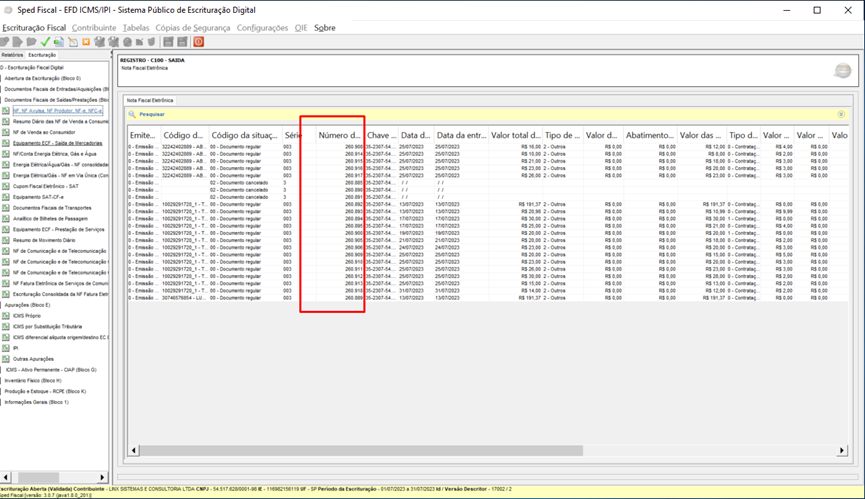This screenshot has width=865, height=499.
Task: Click the notepad with pencil edit icon
Action: 73,42
